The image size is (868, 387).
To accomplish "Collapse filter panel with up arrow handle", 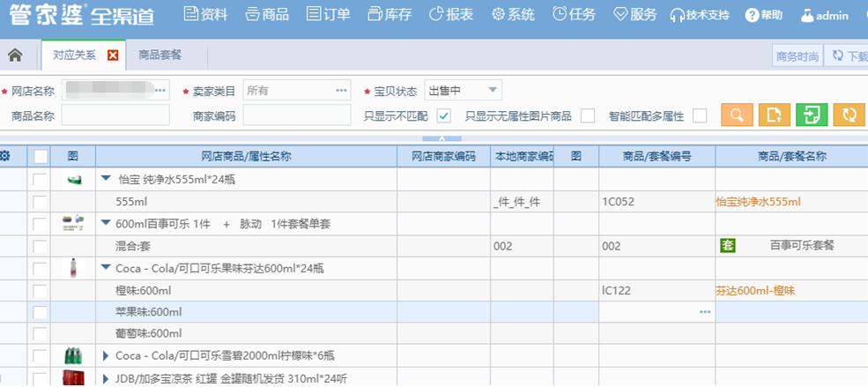I will (441, 138).
